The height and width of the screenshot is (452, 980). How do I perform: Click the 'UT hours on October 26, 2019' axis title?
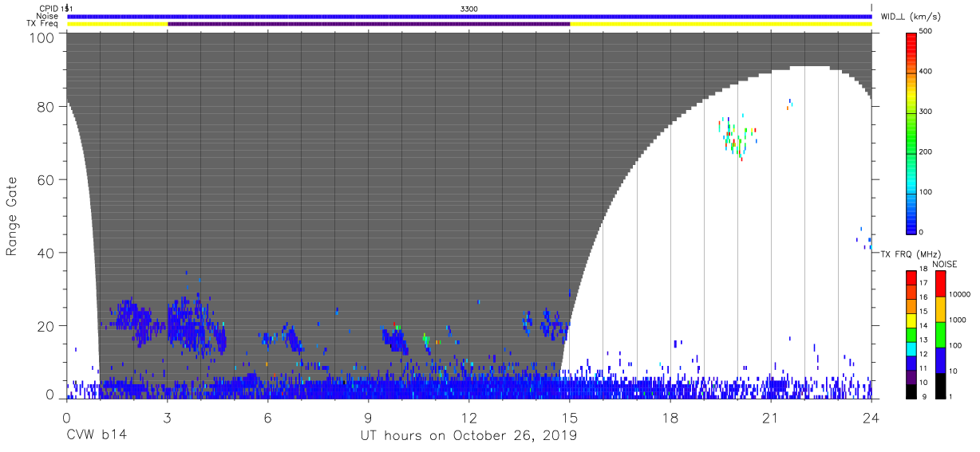468,436
